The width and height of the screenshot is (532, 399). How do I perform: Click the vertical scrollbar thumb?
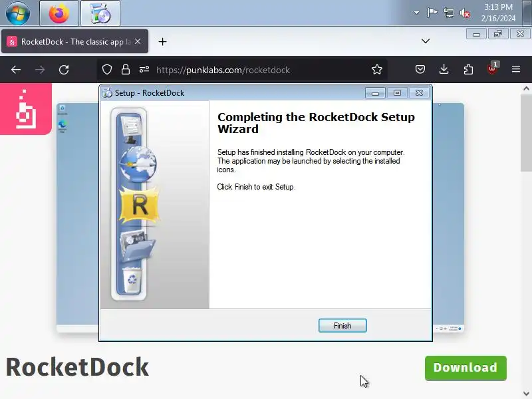[x=526, y=133]
